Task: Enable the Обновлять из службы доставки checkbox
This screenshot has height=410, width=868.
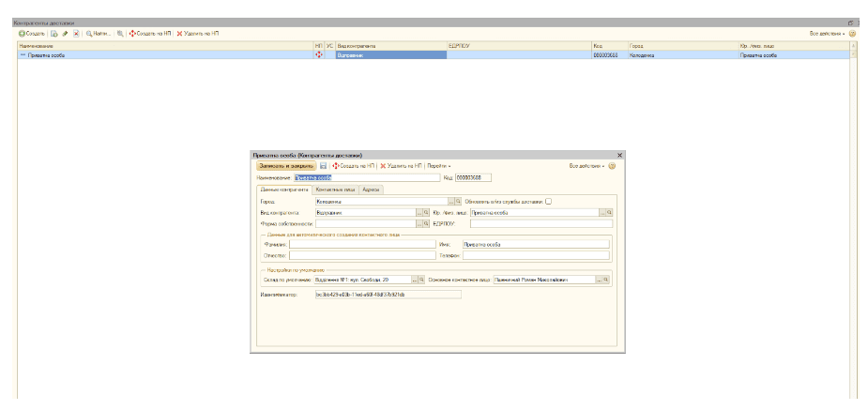Action: [x=549, y=201]
